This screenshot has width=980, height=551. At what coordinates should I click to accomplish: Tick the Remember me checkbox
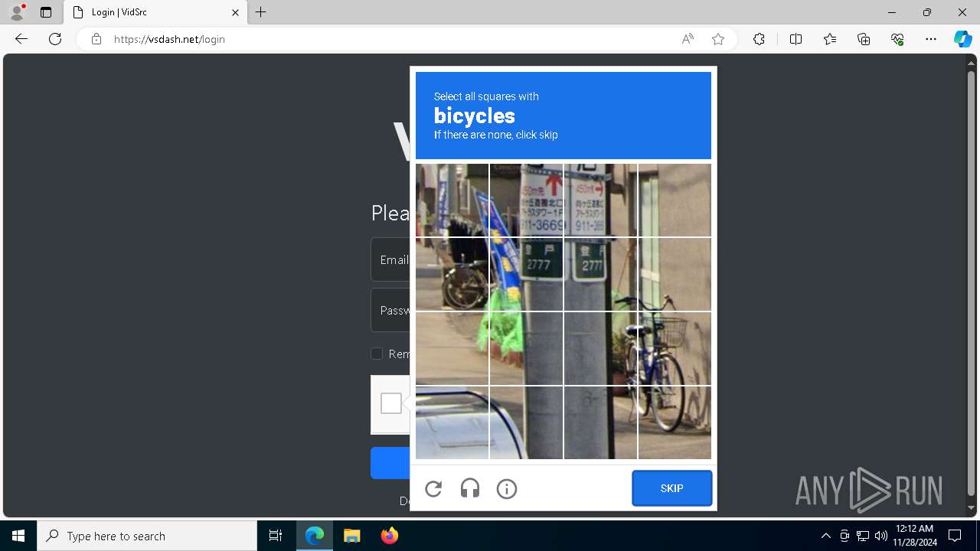(377, 354)
